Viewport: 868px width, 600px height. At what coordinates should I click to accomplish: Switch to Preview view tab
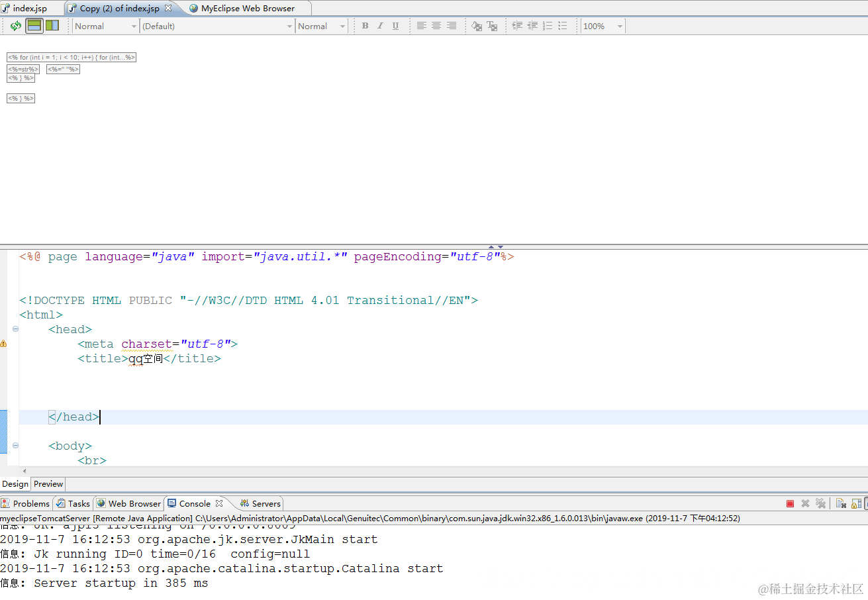click(48, 484)
